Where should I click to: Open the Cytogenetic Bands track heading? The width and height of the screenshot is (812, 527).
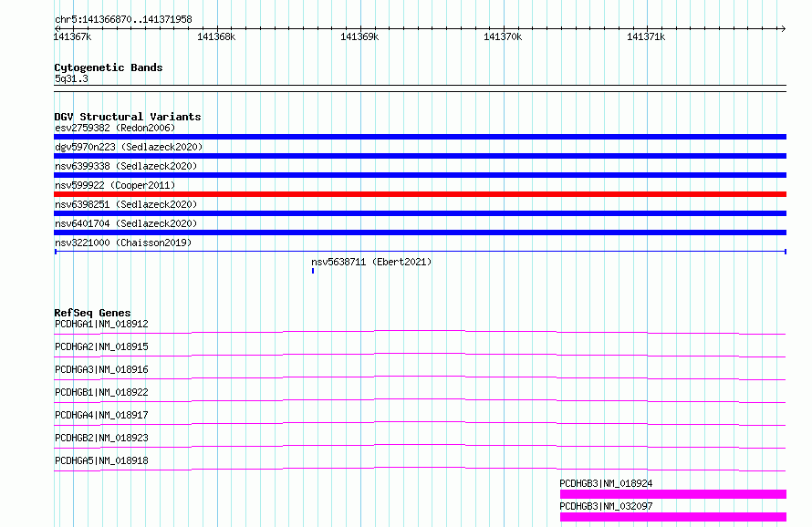coord(109,67)
